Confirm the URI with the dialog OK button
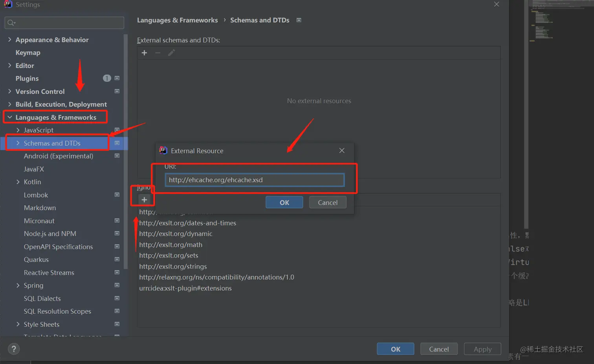The width and height of the screenshot is (594, 364). click(x=284, y=203)
